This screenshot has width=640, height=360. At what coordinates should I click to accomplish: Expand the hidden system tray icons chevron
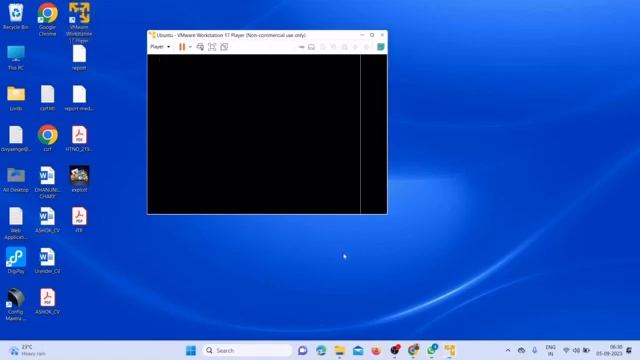click(508, 350)
